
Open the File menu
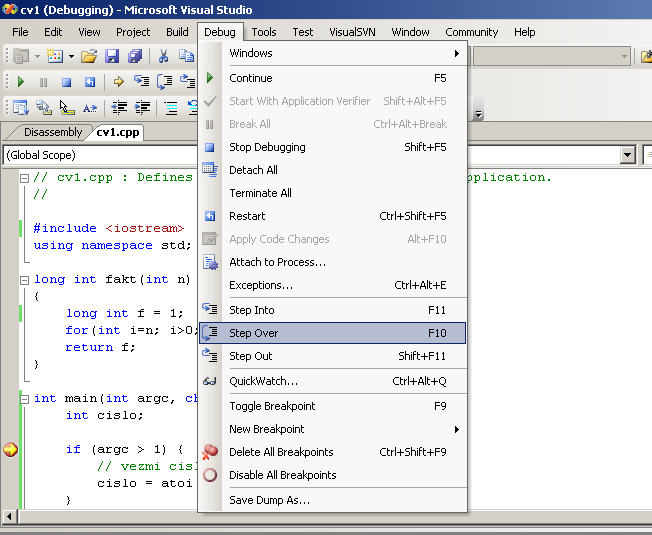tap(20, 32)
